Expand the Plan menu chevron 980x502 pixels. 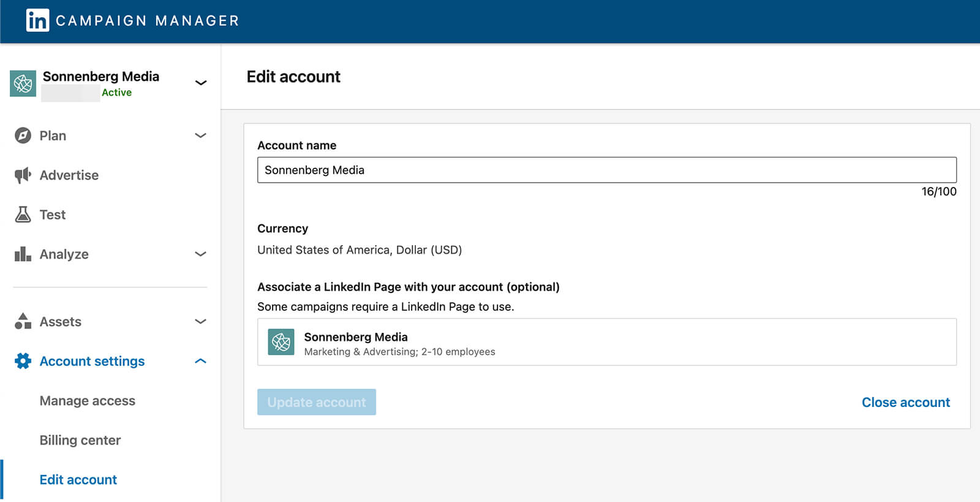coord(200,135)
